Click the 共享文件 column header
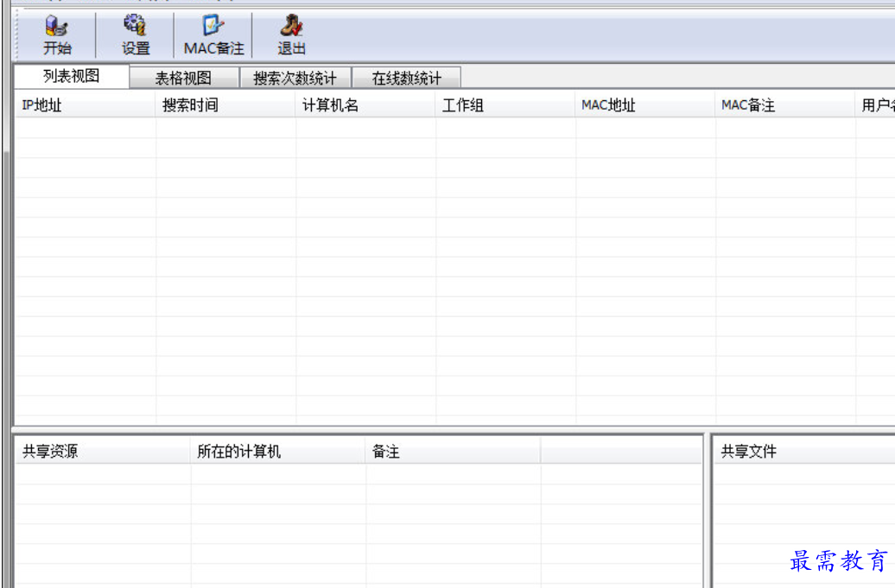The image size is (895, 588). coord(804,452)
